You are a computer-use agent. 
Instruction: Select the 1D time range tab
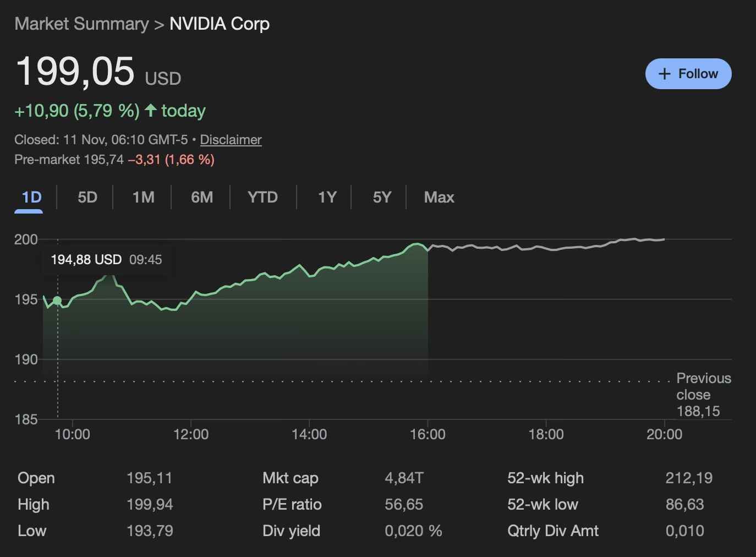(32, 197)
